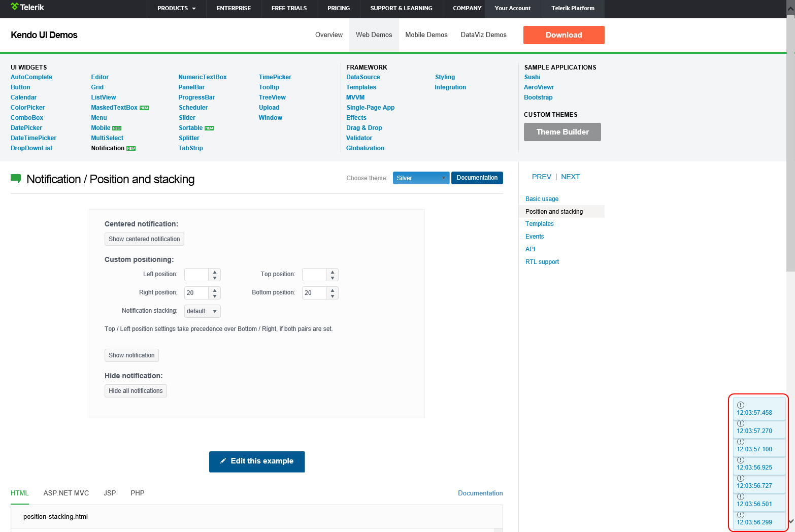
Task: Open the AutoComplete widget link
Action: (x=31, y=77)
